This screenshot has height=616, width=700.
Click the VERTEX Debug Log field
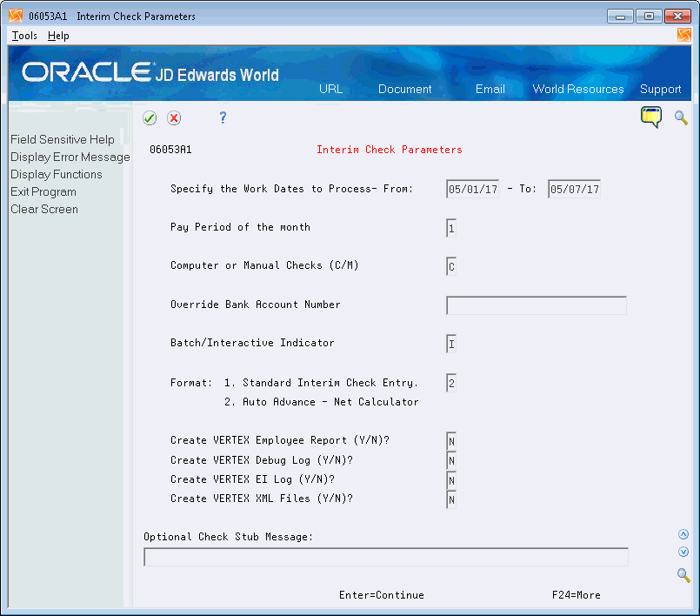[451, 460]
